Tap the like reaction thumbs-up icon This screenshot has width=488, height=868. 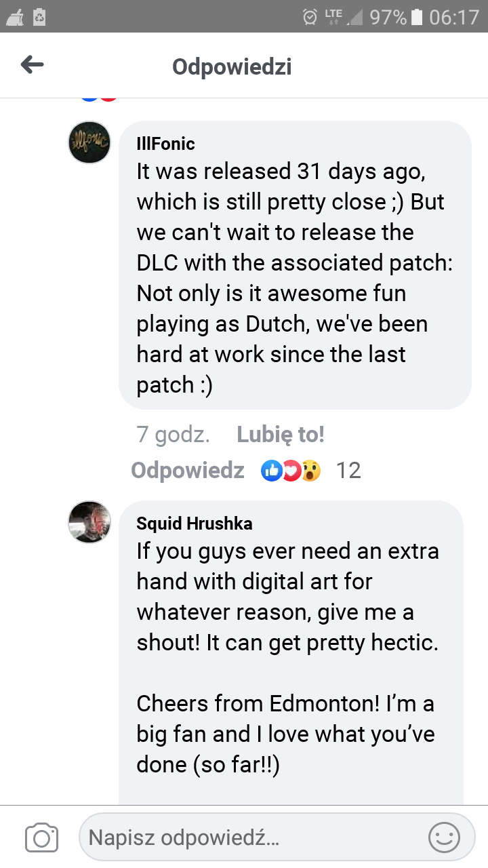click(272, 470)
